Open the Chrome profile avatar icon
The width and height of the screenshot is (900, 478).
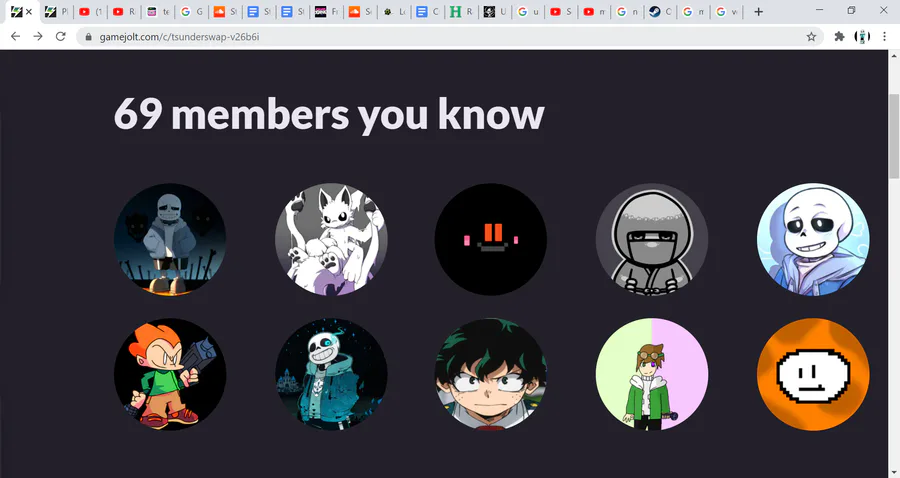pos(862,37)
